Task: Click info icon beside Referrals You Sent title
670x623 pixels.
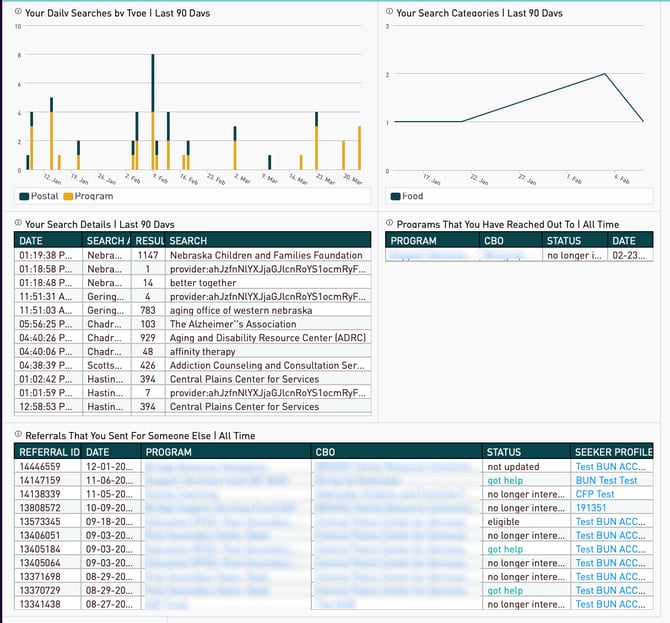Action: [x=18, y=435]
